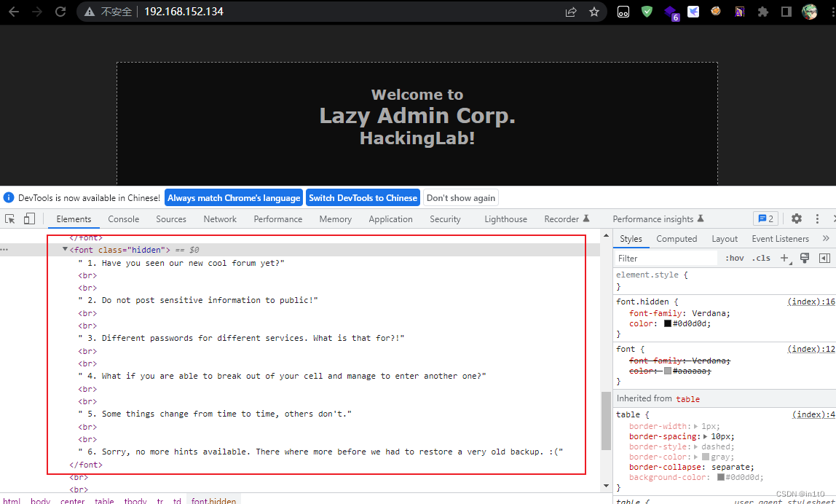Screen dimensions: 836x504
Task: Open the Security tab
Action: pos(445,219)
